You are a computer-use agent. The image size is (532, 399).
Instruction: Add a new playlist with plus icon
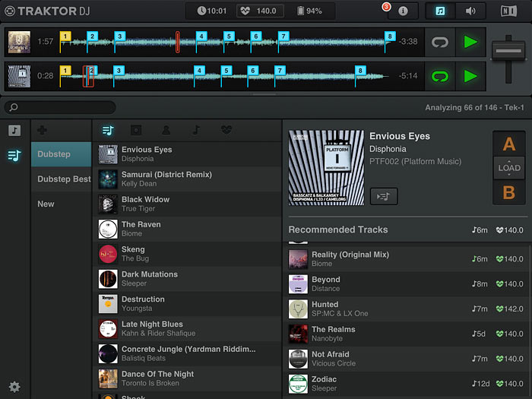[42, 131]
